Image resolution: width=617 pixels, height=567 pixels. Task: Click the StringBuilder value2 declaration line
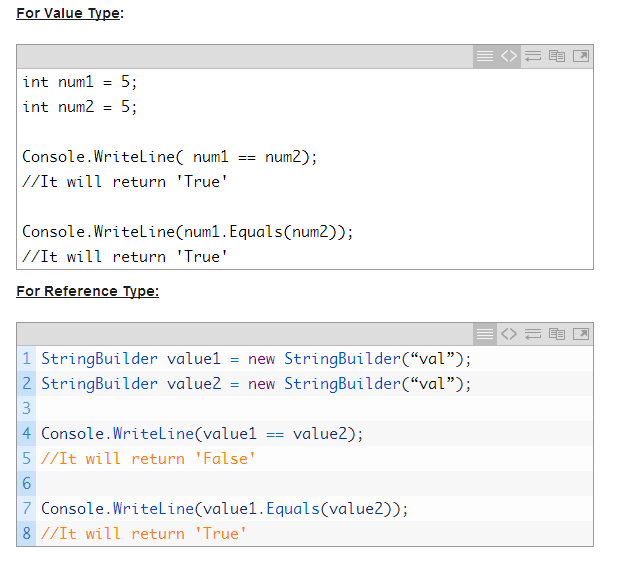coord(255,384)
